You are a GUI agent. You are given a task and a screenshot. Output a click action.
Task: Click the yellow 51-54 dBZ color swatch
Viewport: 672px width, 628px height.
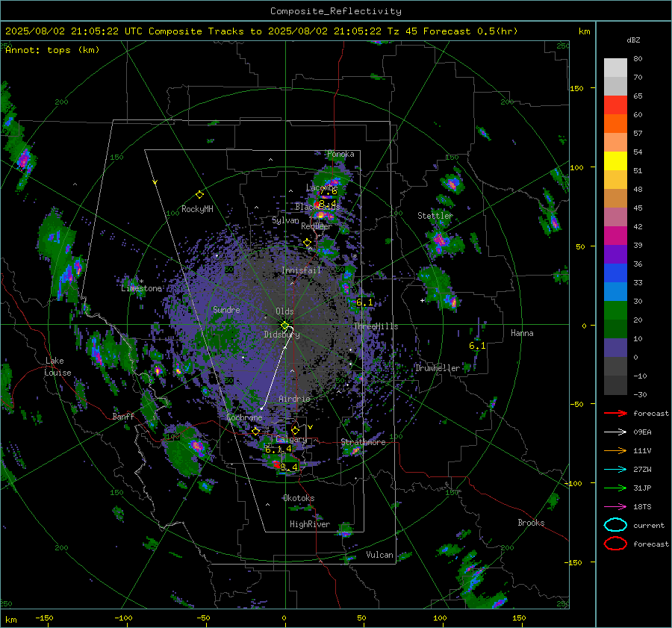pos(615,161)
